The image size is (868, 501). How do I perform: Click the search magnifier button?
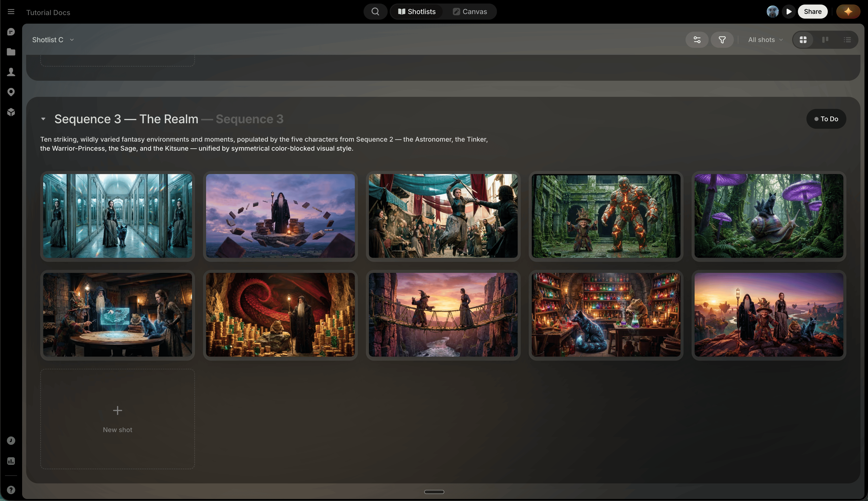pyautogui.click(x=375, y=12)
